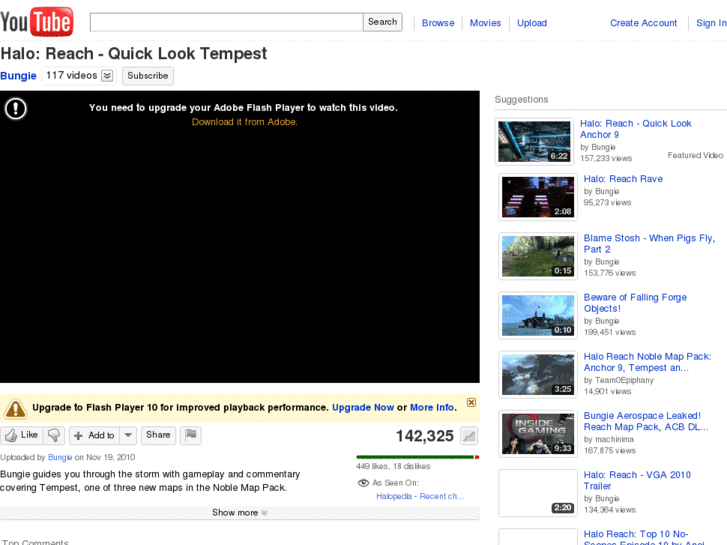Screen dimensions: 727x545
Task: Click the YouTube logo
Action: (37, 22)
